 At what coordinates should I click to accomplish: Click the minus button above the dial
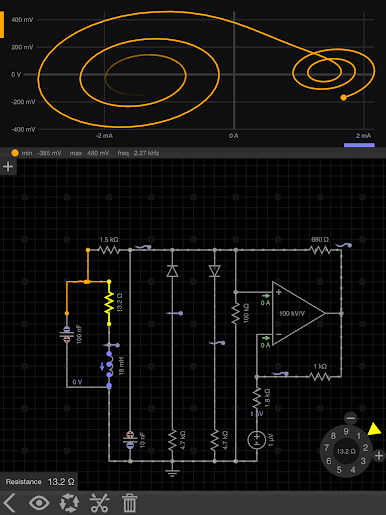(x=350, y=418)
